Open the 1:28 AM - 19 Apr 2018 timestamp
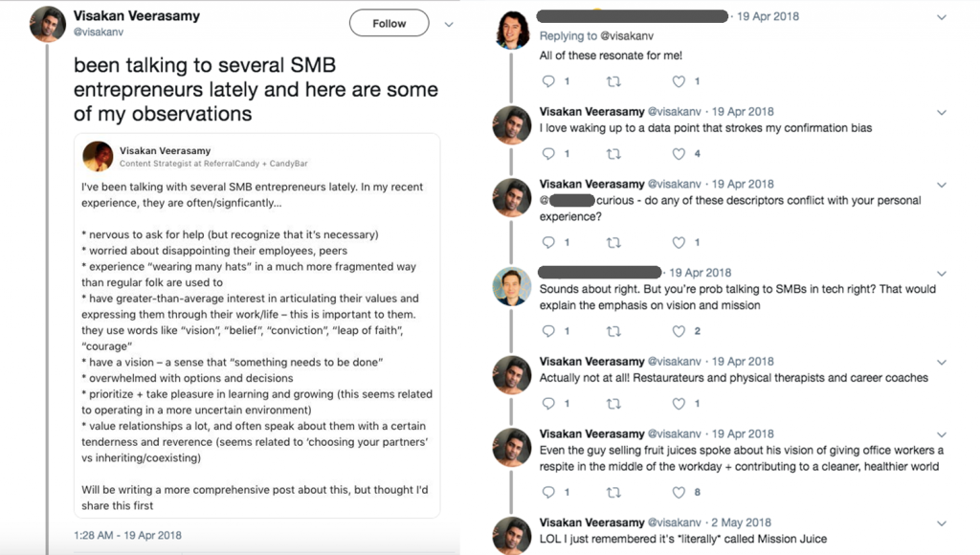 click(x=127, y=536)
